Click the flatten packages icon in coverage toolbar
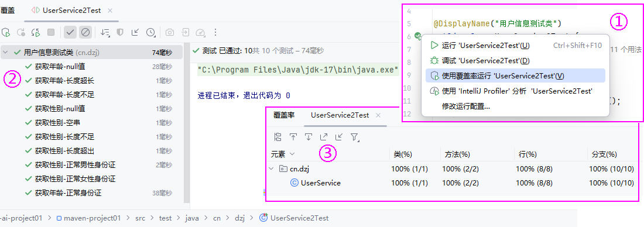The image size is (644, 227). pyautogui.click(x=278, y=137)
